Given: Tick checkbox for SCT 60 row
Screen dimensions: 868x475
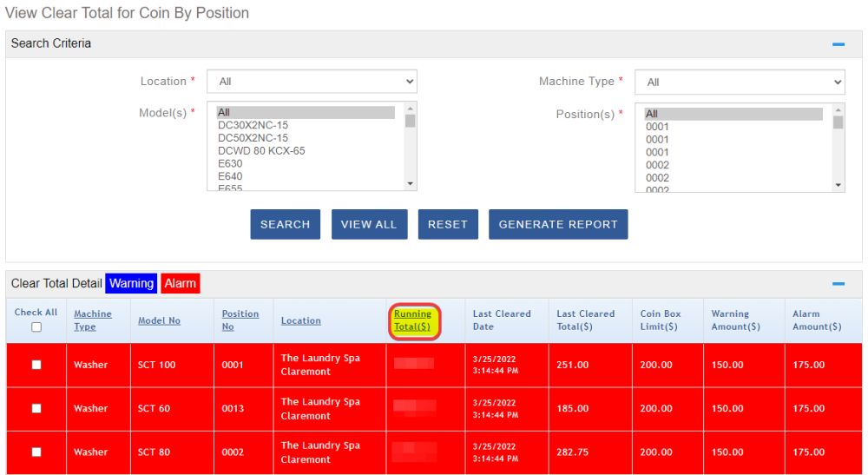Looking at the screenshot, I should (x=36, y=408).
